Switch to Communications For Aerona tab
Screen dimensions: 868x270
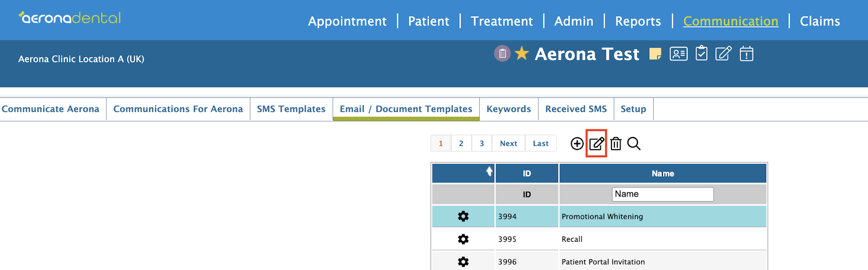tap(178, 109)
